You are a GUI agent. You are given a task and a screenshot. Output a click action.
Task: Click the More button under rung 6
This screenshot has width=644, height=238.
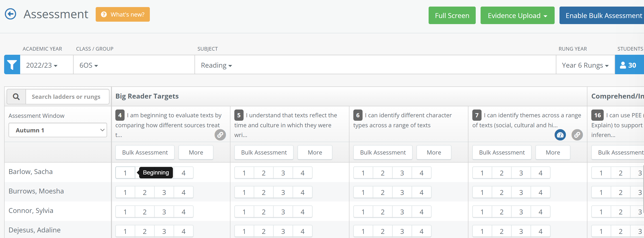pos(434,152)
